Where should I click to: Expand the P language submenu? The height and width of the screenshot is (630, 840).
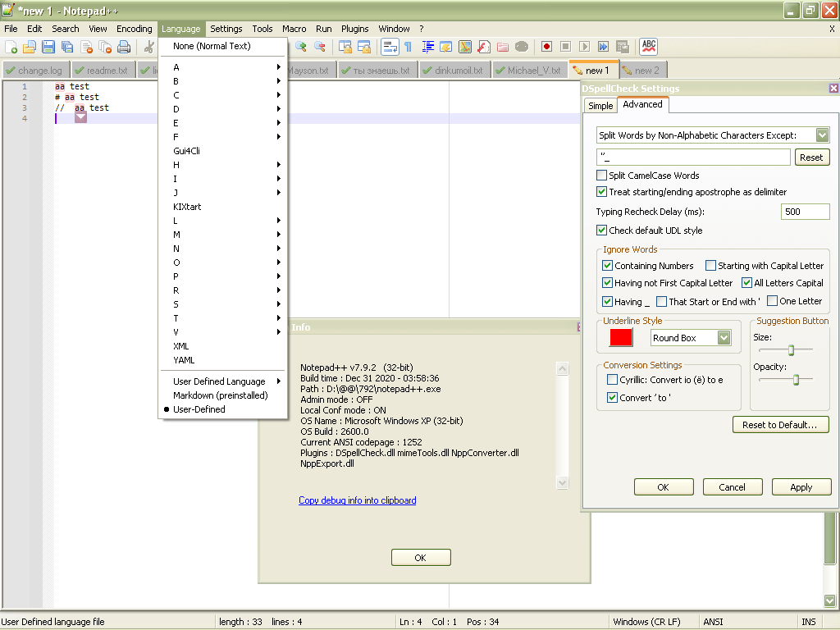[x=223, y=276]
